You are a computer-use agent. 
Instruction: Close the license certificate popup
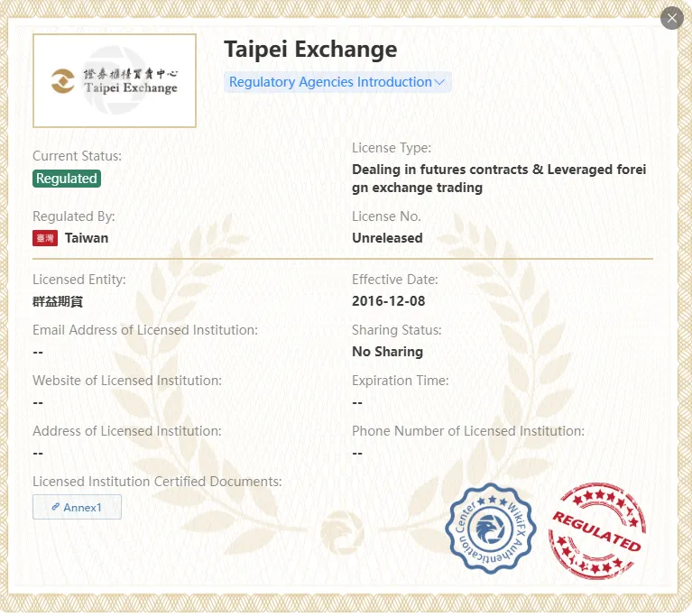671,18
